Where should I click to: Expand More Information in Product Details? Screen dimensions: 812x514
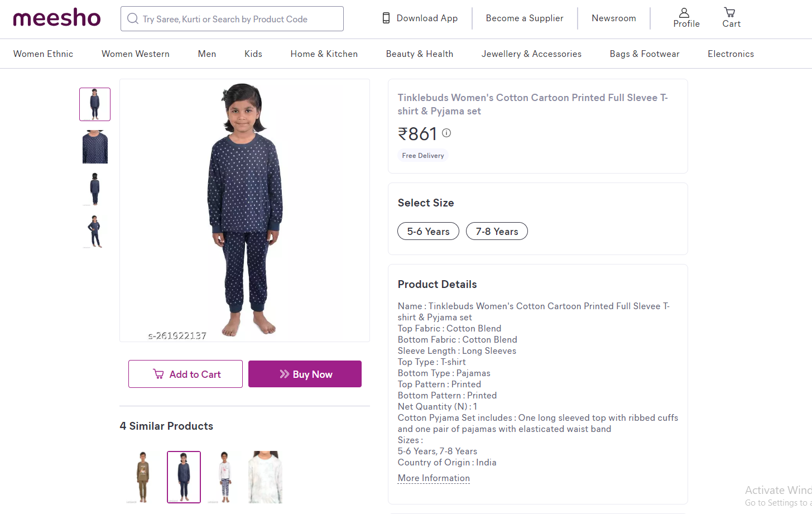click(x=434, y=478)
